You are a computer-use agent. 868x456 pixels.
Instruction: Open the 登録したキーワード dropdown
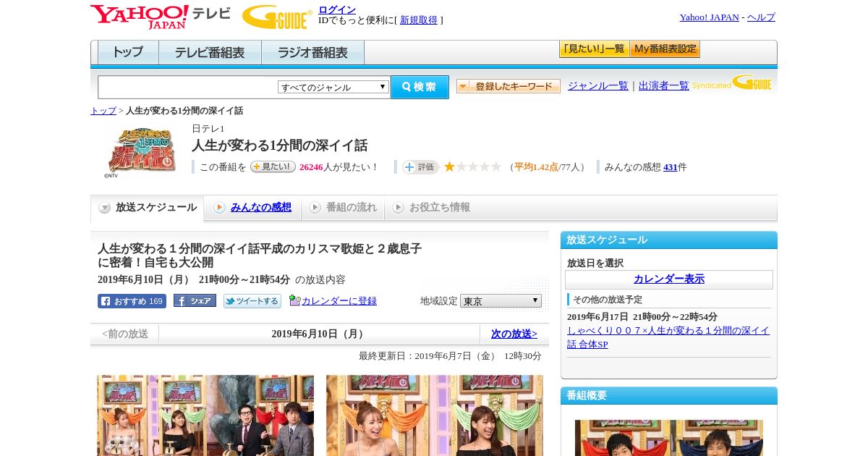coord(509,87)
